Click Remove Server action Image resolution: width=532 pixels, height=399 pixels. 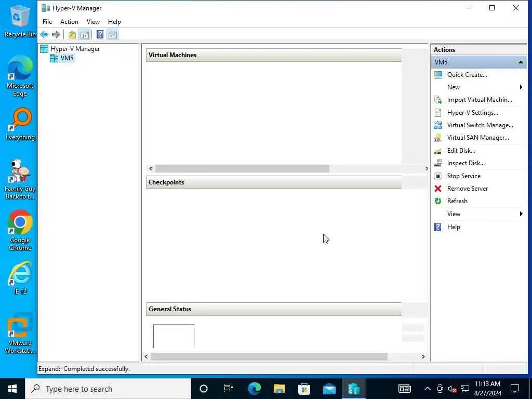click(467, 189)
